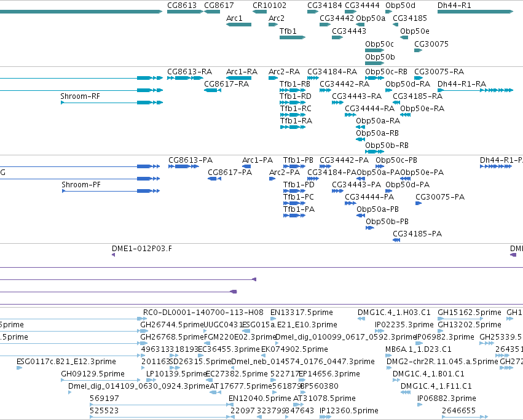Click the CG8613-RA transcript label
Screen dimensions: 523x420
189,72
